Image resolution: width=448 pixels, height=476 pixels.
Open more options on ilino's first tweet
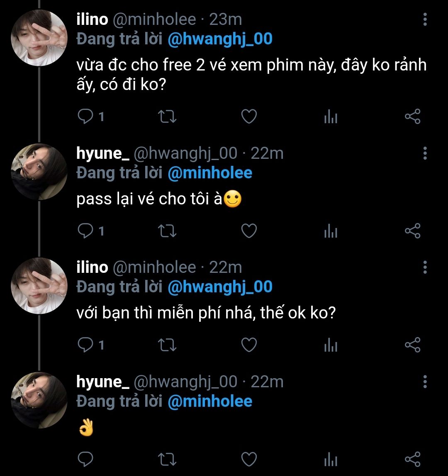point(425,19)
